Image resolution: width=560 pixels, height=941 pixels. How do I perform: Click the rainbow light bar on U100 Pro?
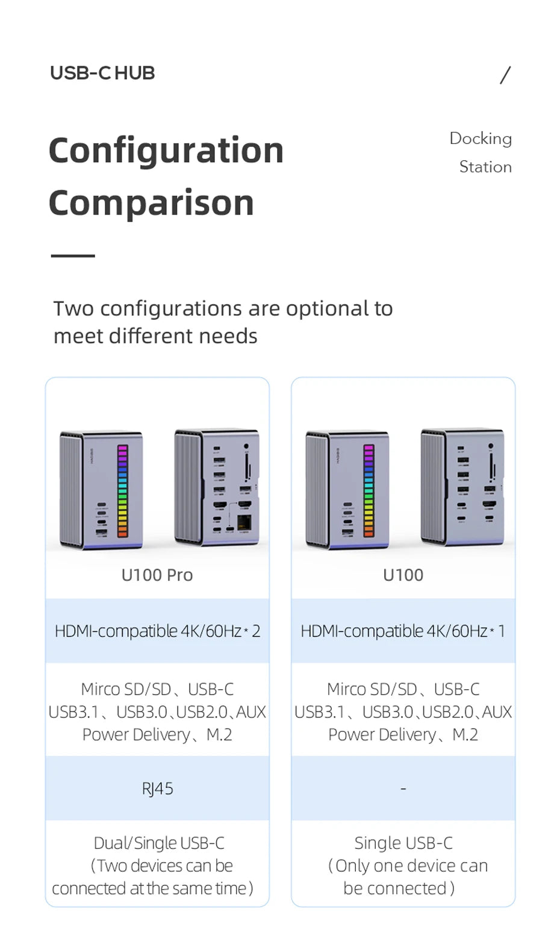[x=122, y=490]
